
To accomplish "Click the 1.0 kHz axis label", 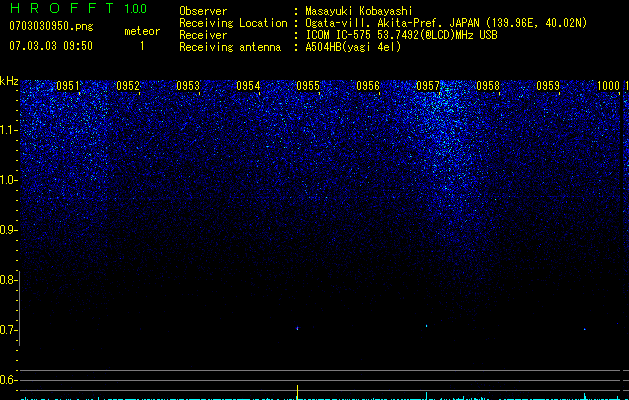I will [x=9, y=180].
